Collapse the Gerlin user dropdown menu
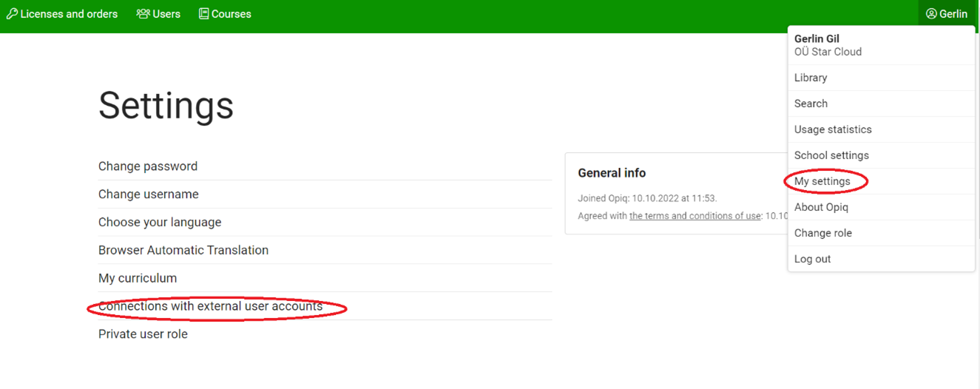The height and width of the screenshot is (389, 980). click(x=947, y=13)
